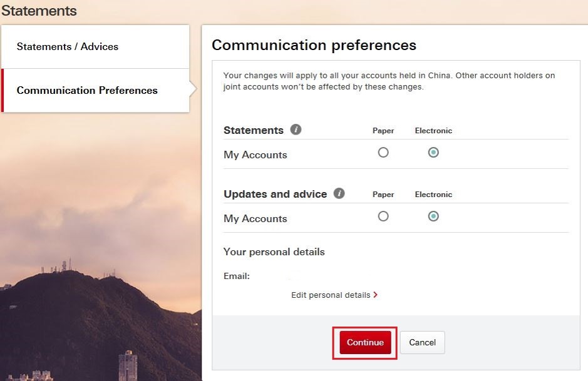This screenshot has height=381, width=588.
Task: Click the Statements page title
Action: [x=39, y=11]
